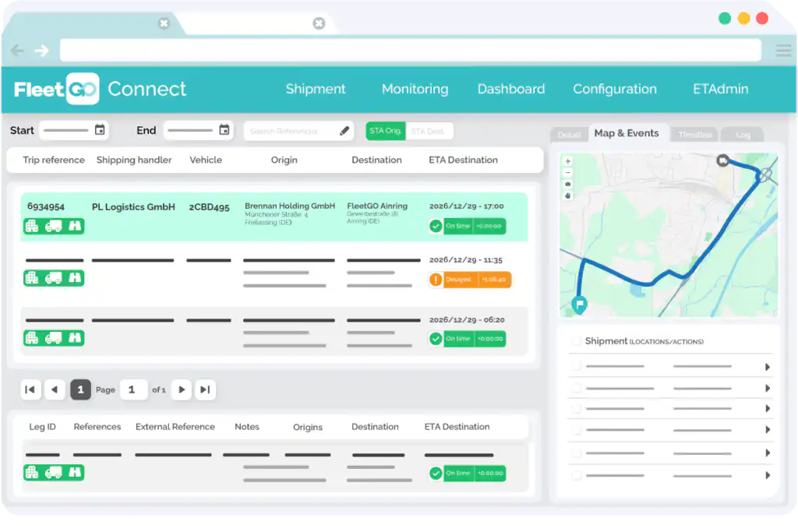Screen dimensions: 798x532
Task: Go to the next page of trips
Action: [x=182, y=389]
